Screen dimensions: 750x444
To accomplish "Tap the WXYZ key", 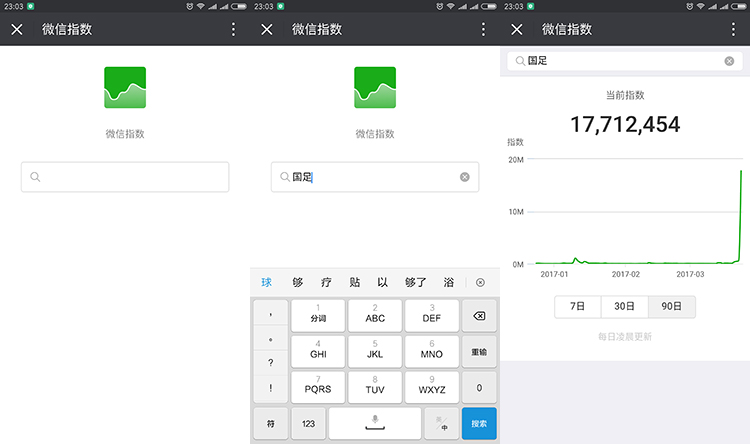I will pyautogui.click(x=431, y=387).
